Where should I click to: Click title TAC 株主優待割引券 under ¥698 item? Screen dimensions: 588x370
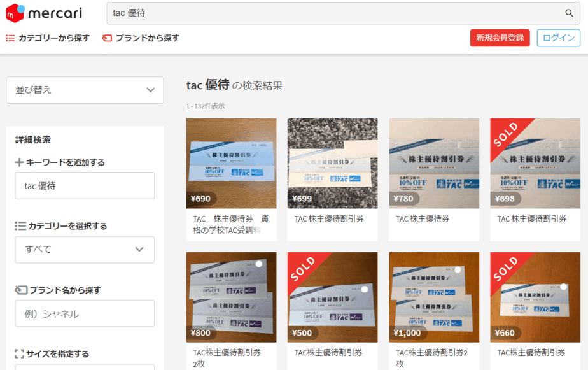point(532,219)
